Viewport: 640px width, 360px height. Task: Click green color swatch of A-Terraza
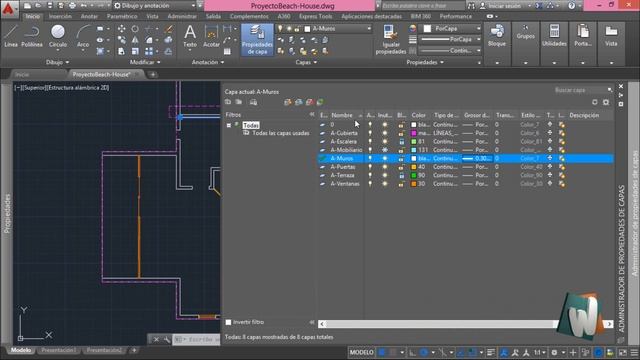[x=413, y=176]
